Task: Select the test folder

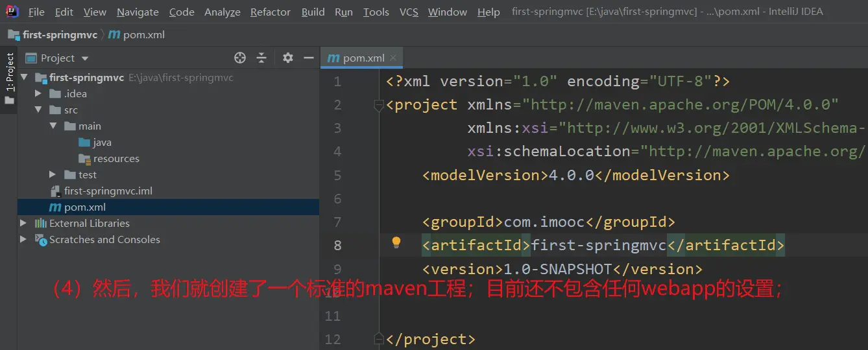Action: point(88,175)
